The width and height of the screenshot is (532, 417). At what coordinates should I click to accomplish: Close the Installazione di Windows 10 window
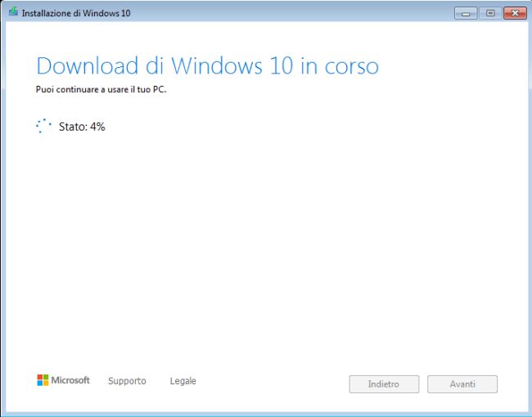pyautogui.click(x=515, y=13)
